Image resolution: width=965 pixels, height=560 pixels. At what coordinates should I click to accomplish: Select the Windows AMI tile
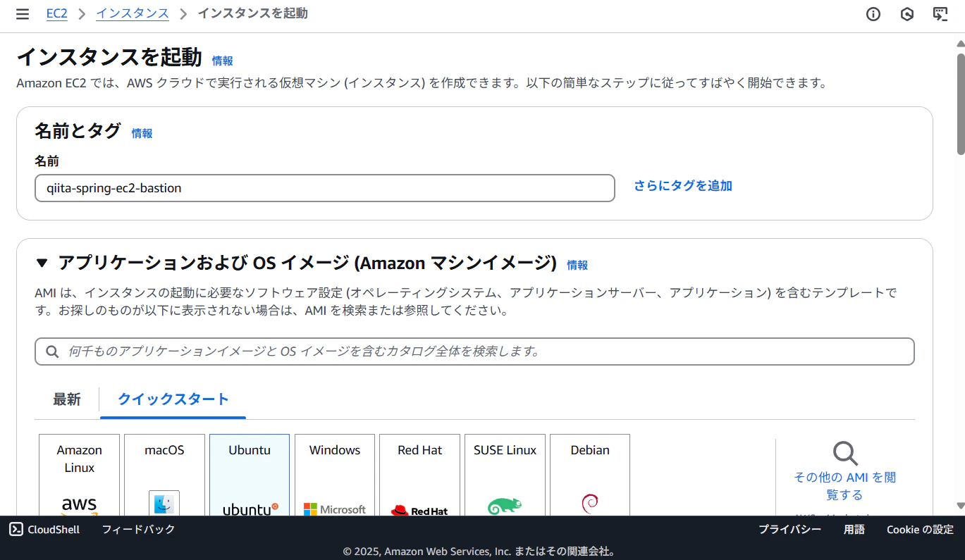[x=335, y=475]
